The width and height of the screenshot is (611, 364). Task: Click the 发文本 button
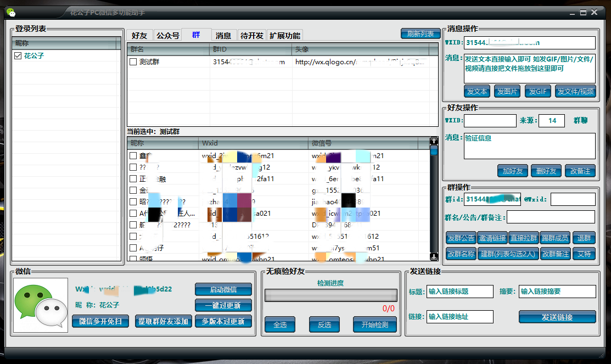pyautogui.click(x=477, y=92)
